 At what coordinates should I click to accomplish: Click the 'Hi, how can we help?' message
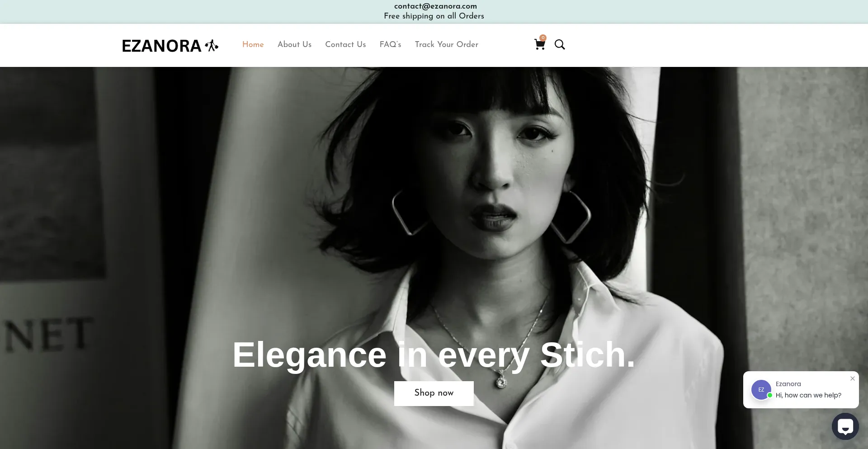point(808,395)
